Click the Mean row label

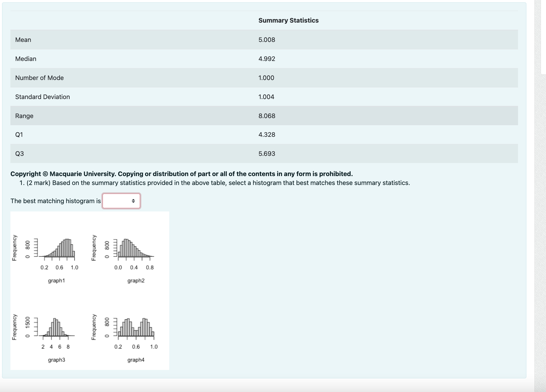pyautogui.click(x=23, y=40)
